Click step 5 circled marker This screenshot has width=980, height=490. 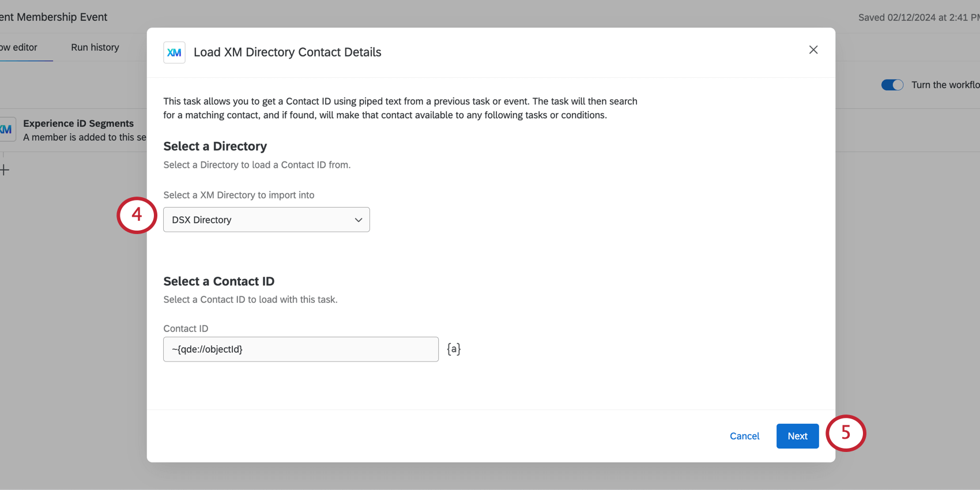(x=846, y=433)
